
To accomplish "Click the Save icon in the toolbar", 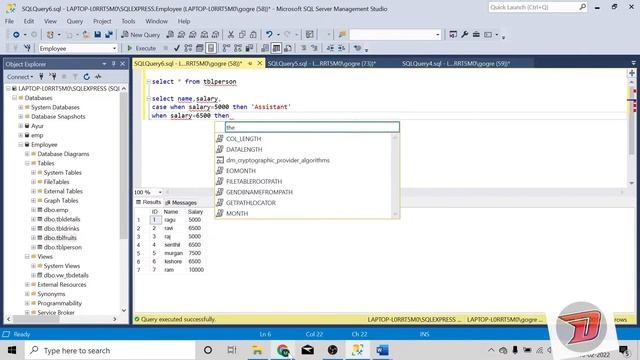I will click(98, 35).
